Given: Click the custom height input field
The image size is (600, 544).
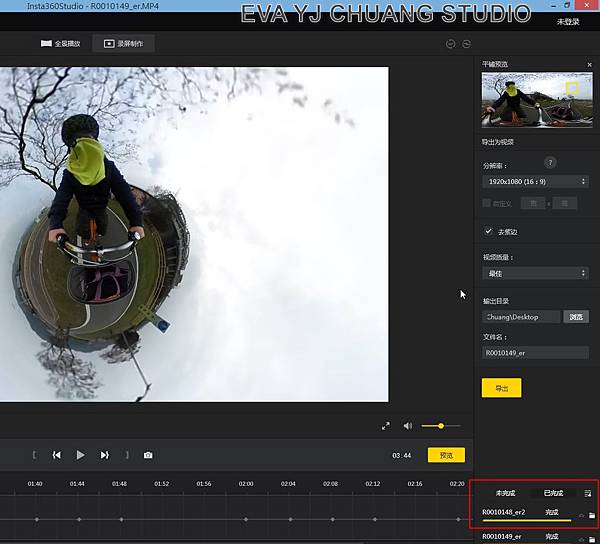Looking at the screenshot, I should [564, 204].
